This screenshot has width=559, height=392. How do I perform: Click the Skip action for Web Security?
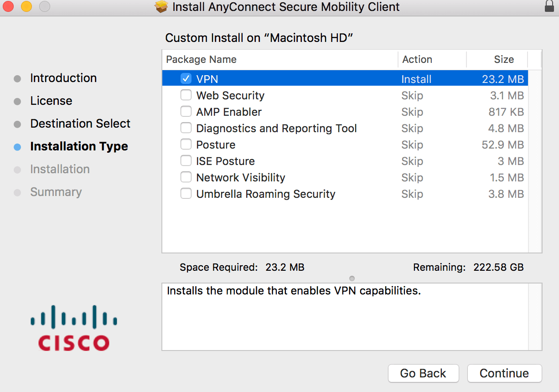point(412,95)
